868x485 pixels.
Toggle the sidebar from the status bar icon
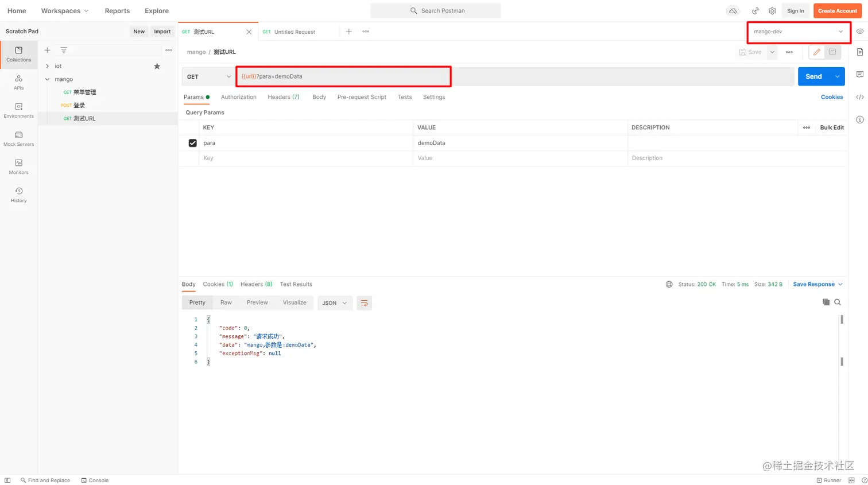7,480
